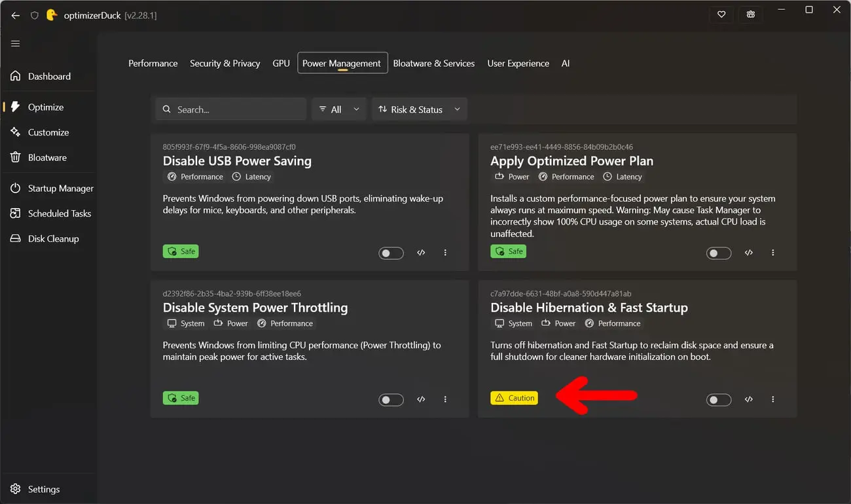Viewport: 851px width, 504px height.
Task: Click Safe badge on Apply Optimized Power Plan
Action: coord(508,251)
